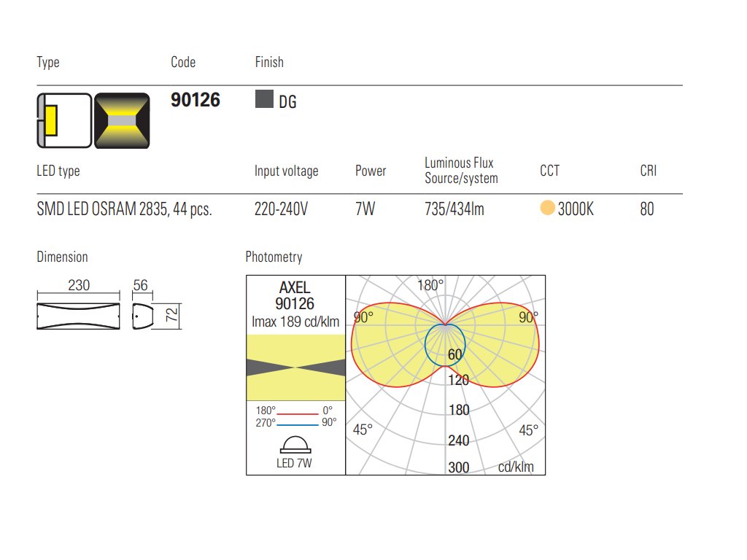Click the Photometry section heading
Viewport: 747px width, 560px height.
click(x=274, y=257)
